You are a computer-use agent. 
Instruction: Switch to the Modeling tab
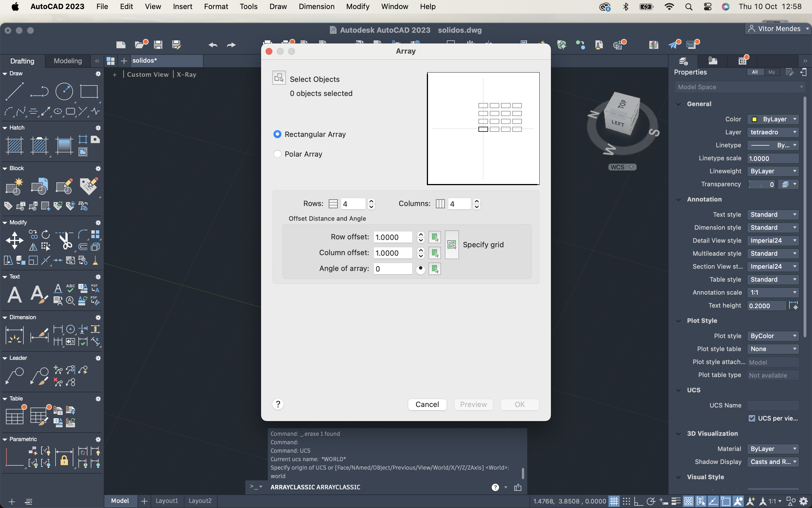(x=68, y=61)
